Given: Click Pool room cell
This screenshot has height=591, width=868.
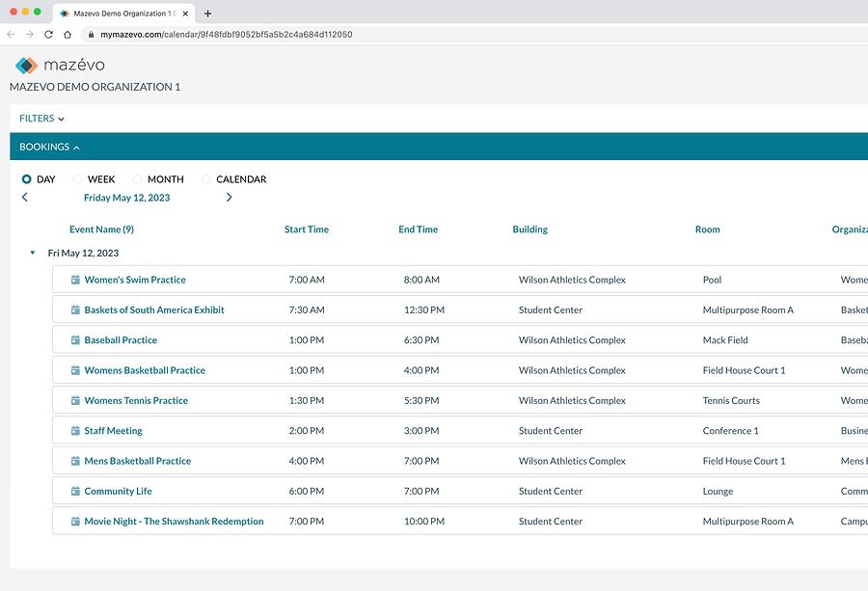Looking at the screenshot, I should 712,280.
